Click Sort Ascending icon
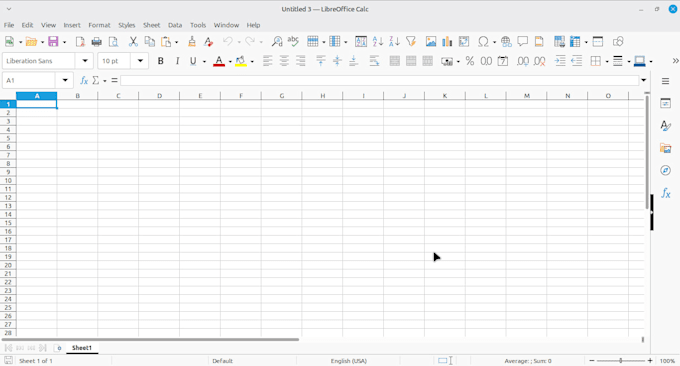 (x=378, y=42)
